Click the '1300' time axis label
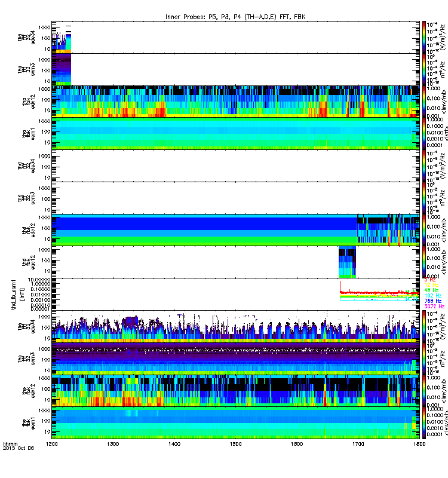 pyautogui.click(x=113, y=444)
